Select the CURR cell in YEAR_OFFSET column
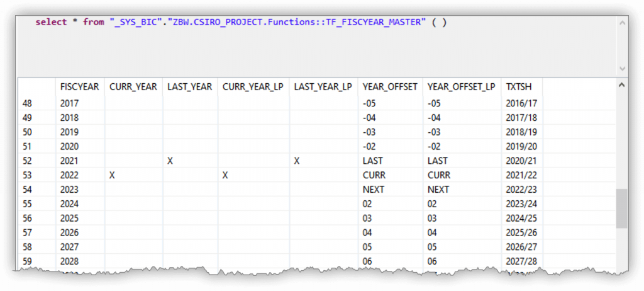 click(374, 175)
